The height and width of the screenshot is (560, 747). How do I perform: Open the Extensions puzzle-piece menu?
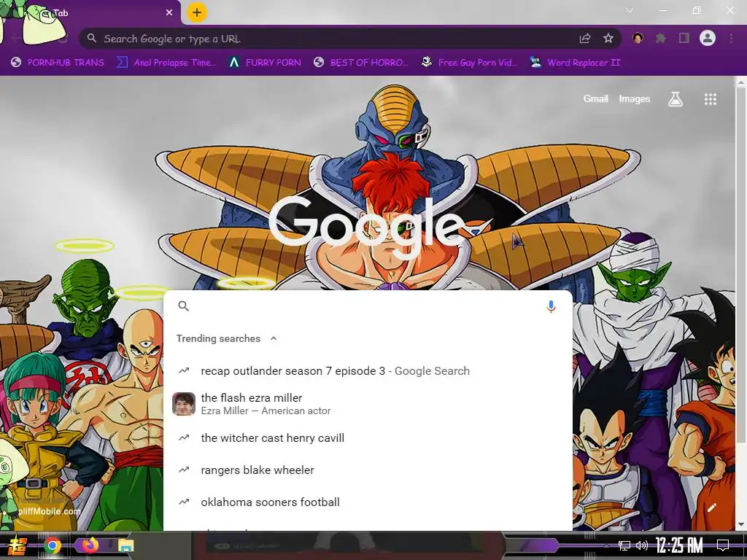click(x=661, y=38)
